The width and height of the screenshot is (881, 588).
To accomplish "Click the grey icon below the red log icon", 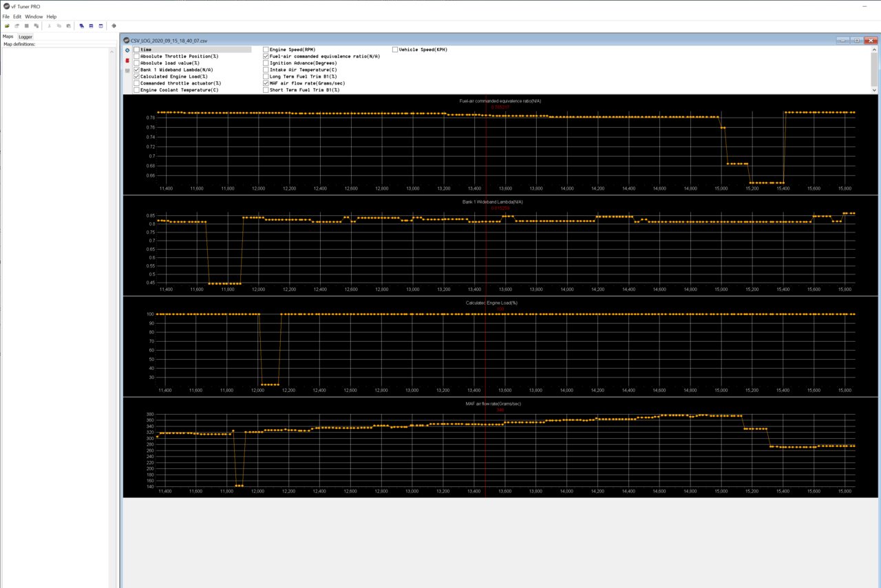I will (127, 70).
